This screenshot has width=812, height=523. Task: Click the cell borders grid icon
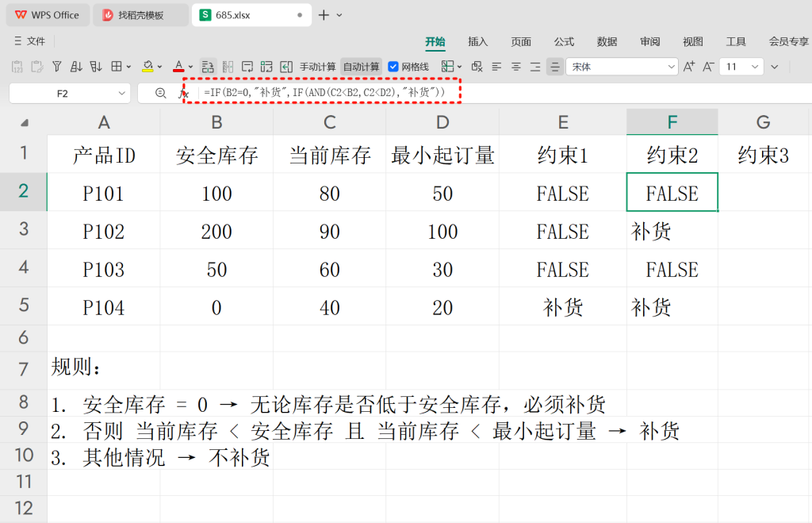(117, 67)
